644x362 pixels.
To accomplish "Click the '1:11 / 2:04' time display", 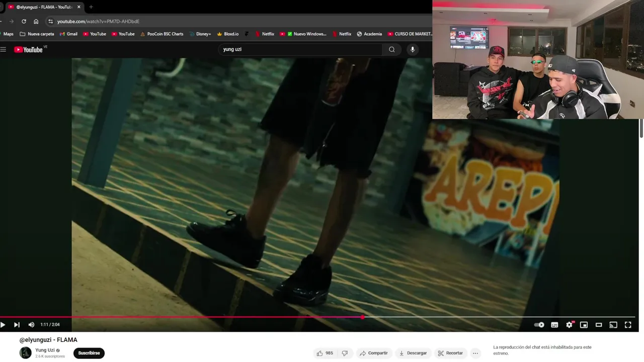I will (x=50, y=325).
